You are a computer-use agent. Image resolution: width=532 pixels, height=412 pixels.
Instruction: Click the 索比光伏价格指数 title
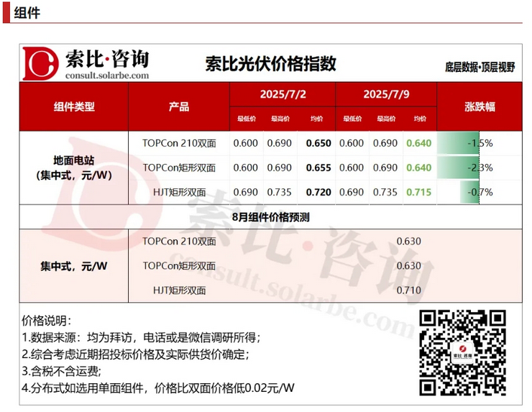tap(270, 63)
